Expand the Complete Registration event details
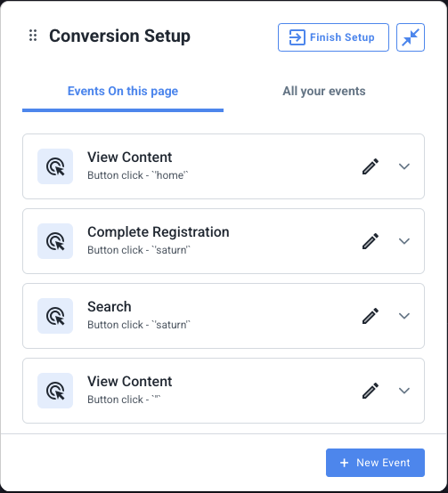 [404, 241]
